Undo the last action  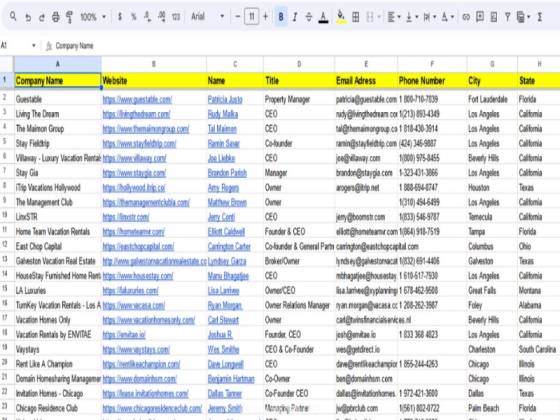[x=28, y=17]
